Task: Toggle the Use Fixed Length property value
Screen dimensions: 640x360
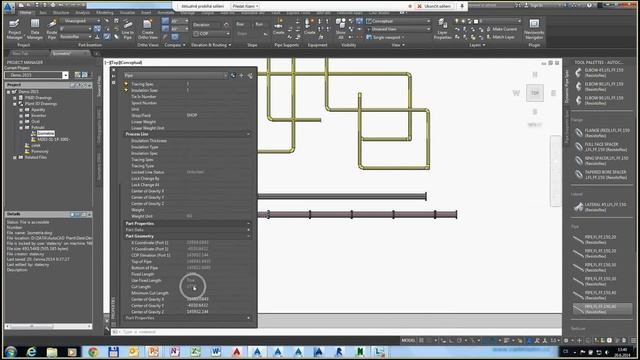Action: tap(191, 280)
